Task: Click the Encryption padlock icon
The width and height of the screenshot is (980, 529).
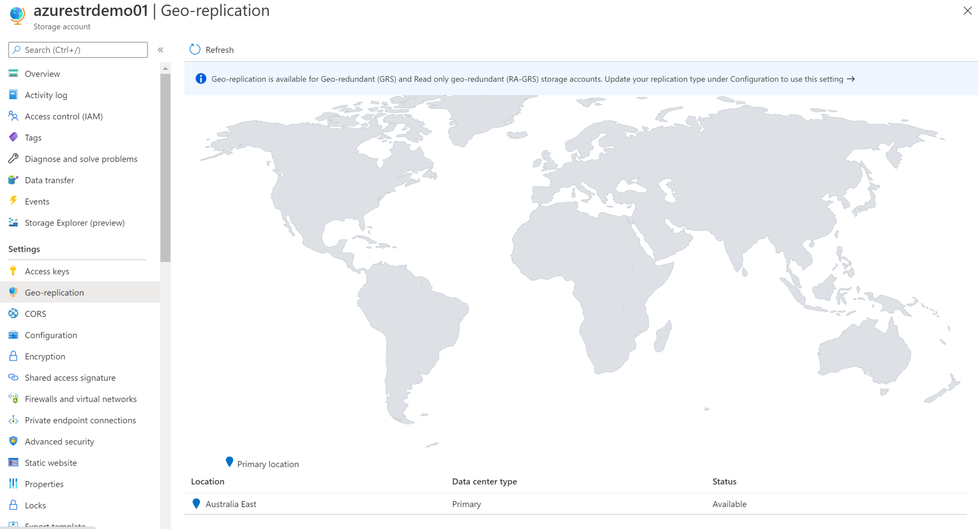Action: pos(13,356)
